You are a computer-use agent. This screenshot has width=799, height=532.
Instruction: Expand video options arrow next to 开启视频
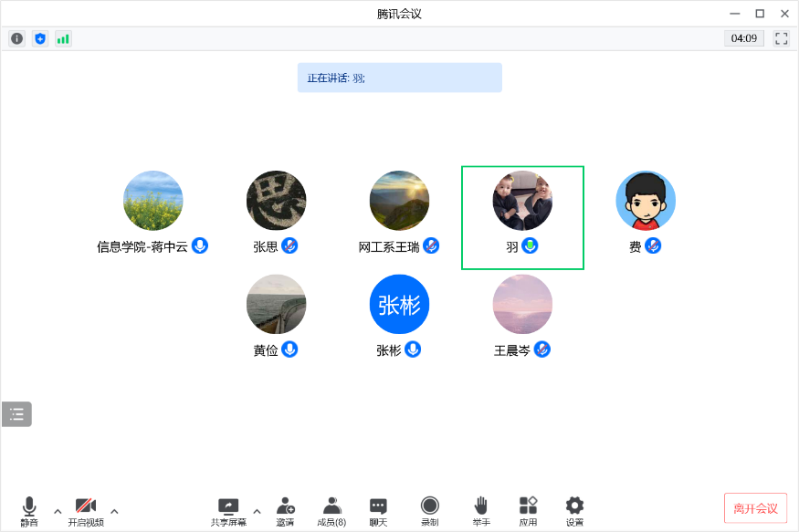click(114, 511)
